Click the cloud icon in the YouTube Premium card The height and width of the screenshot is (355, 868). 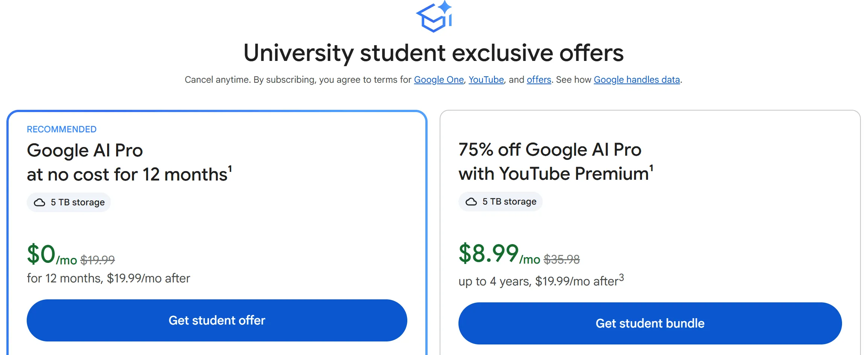(471, 202)
